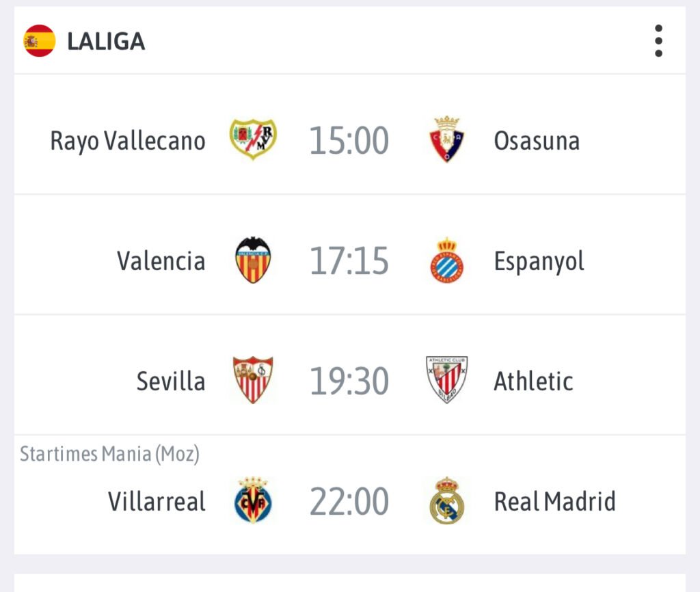700x592 pixels.
Task: Open the 19:30 Sevilla–Athletic match
Action: (349, 381)
